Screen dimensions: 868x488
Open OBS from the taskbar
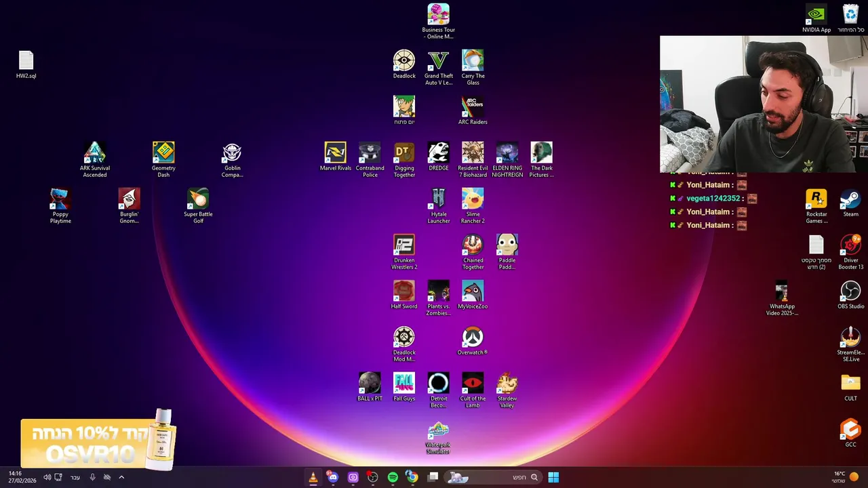click(372, 477)
